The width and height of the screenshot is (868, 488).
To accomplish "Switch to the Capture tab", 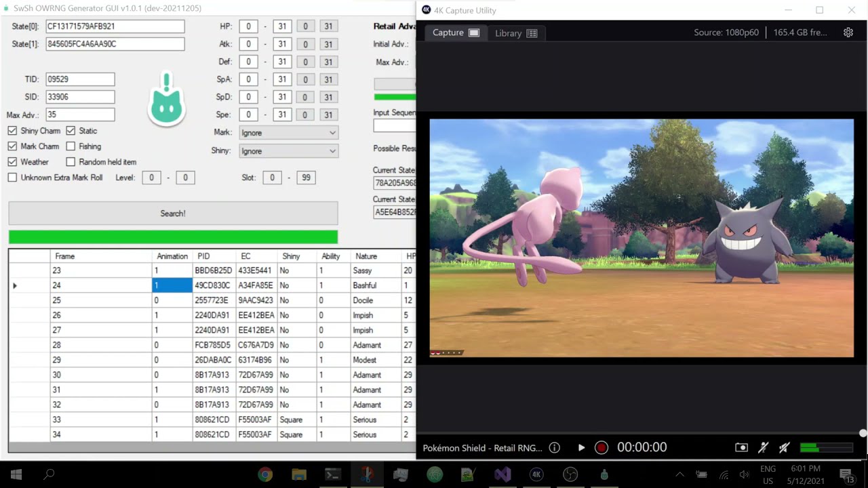I will [x=456, y=33].
